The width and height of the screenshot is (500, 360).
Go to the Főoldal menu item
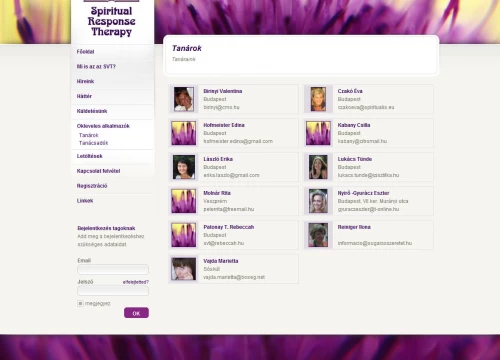click(85, 52)
